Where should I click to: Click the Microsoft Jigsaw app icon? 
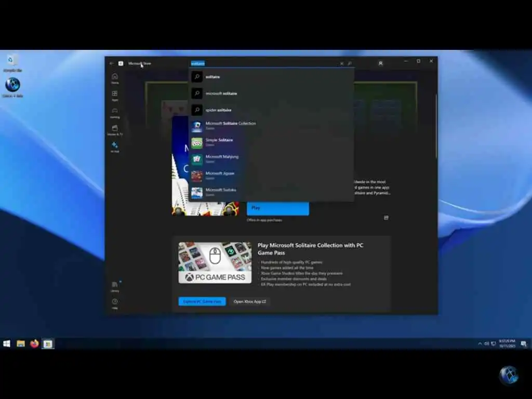[x=197, y=176]
